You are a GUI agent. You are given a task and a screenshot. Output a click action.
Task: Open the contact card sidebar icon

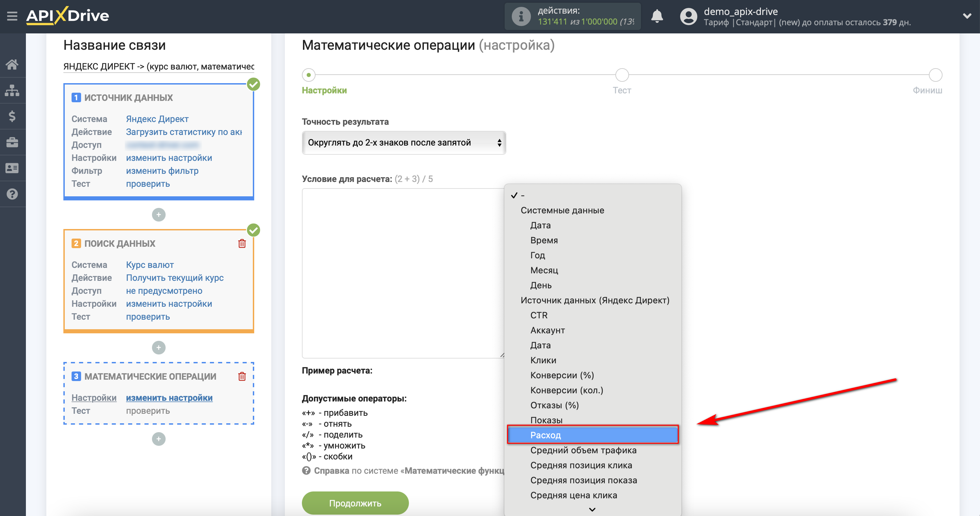click(12, 168)
